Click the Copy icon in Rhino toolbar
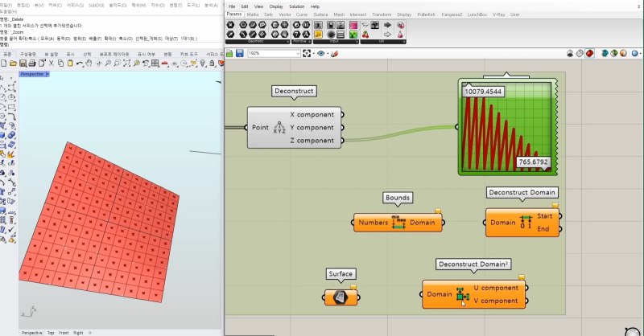The height and width of the screenshot is (336, 644). [59, 63]
